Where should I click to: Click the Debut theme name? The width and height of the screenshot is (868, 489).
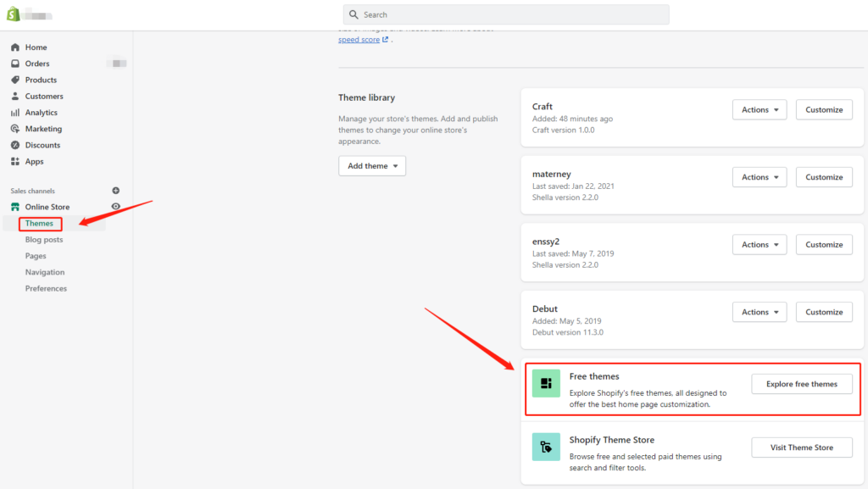coord(545,308)
